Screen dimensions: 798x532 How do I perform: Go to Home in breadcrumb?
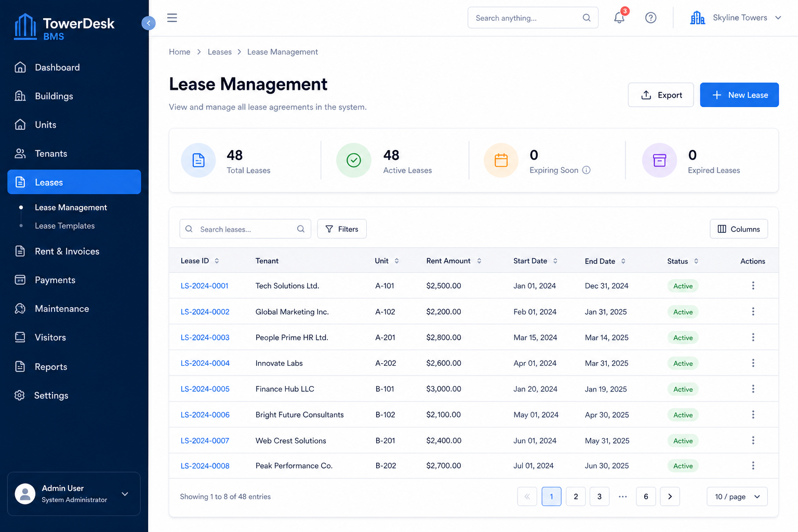[180, 52]
